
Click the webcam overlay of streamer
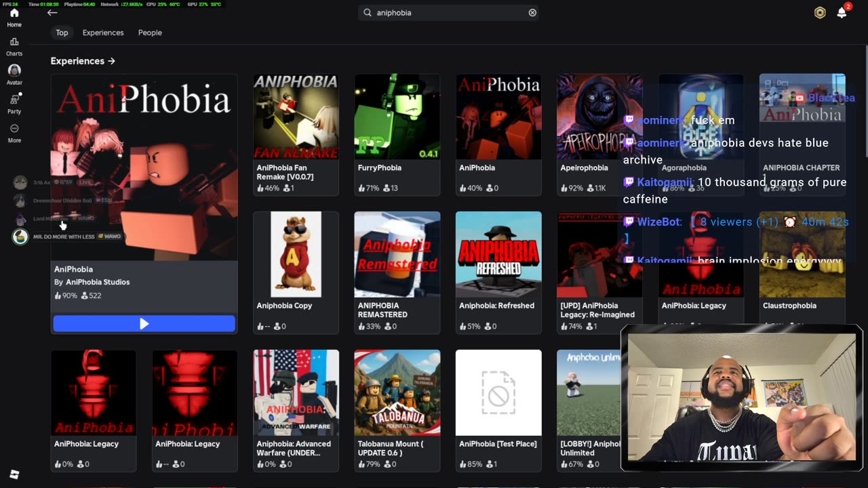pyautogui.click(x=741, y=398)
